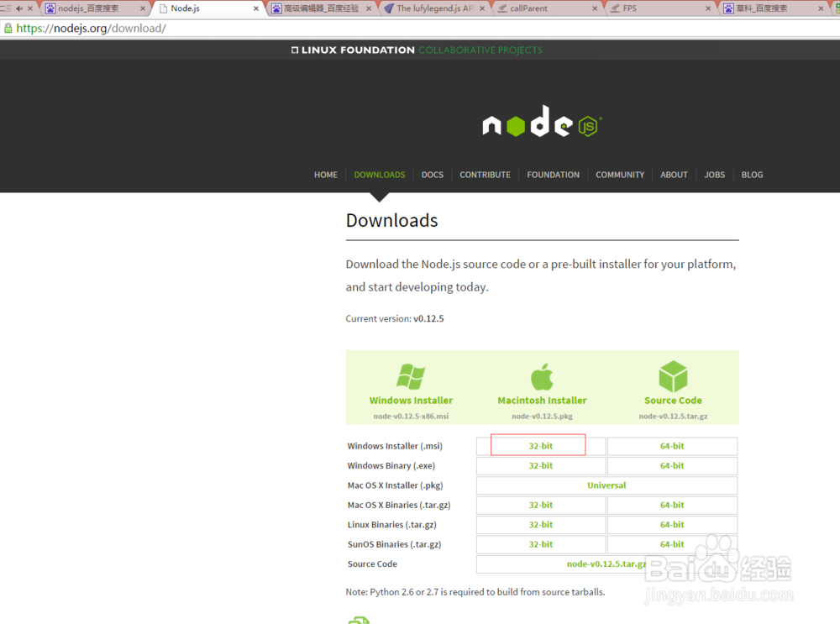Click the Macintosh Installer heading link

tap(542, 400)
